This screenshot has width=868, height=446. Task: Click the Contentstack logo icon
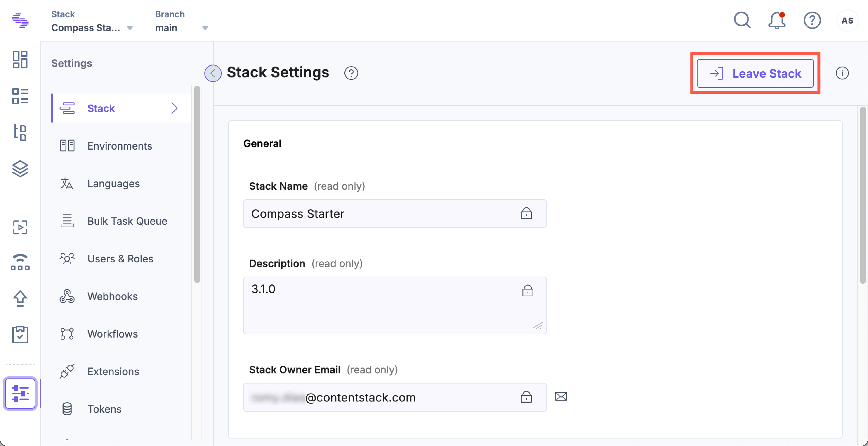coord(20,20)
